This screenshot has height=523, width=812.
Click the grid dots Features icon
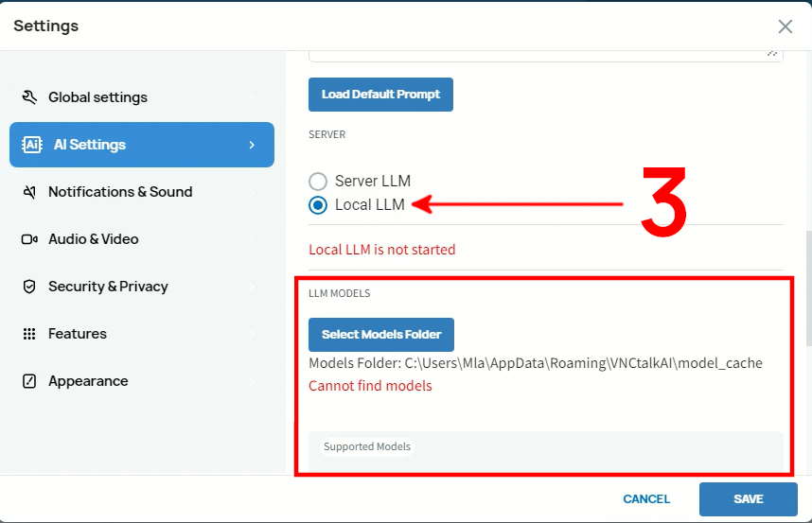pyautogui.click(x=29, y=334)
